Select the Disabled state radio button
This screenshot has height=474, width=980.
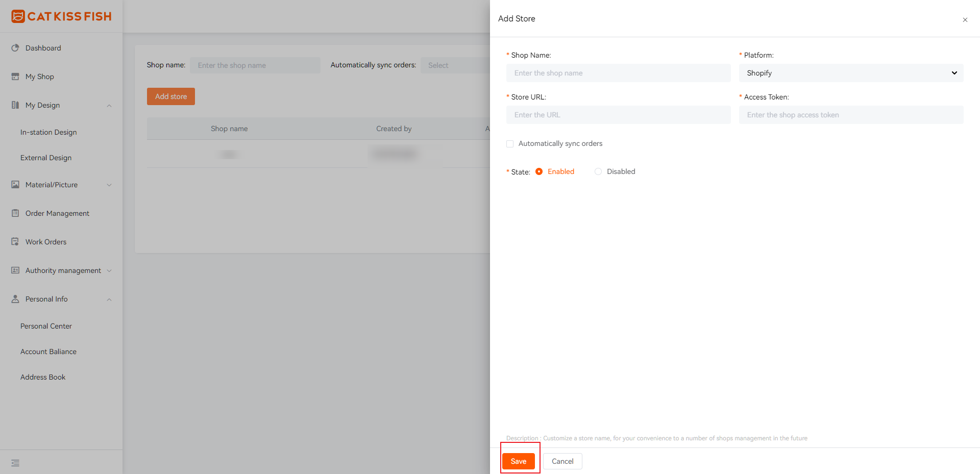tap(598, 171)
